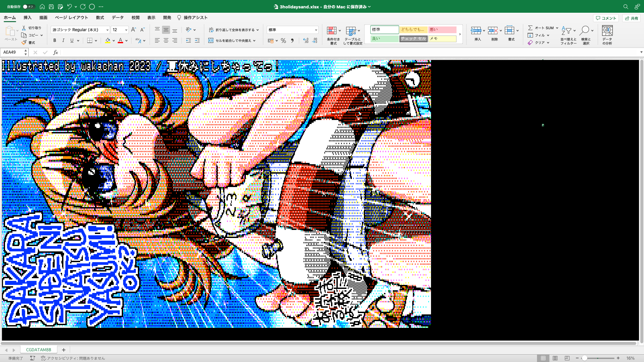
Task: Expand the formula bar chevron
Action: click(x=641, y=52)
